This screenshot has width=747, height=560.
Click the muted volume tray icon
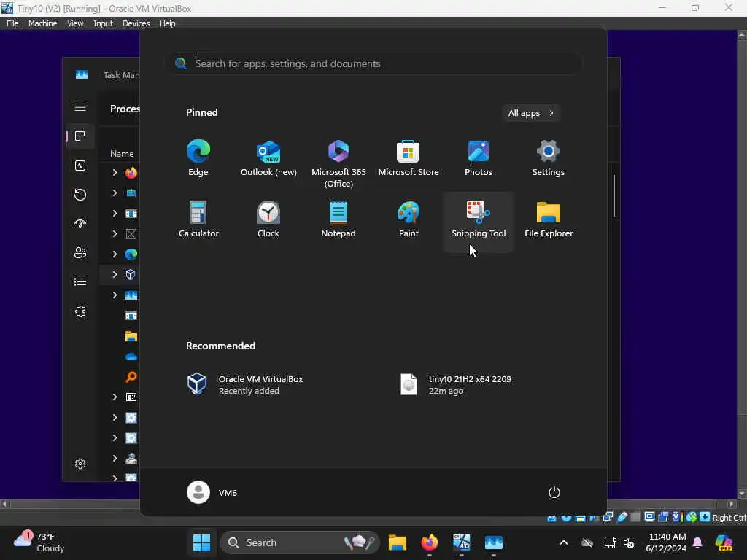tap(629, 542)
